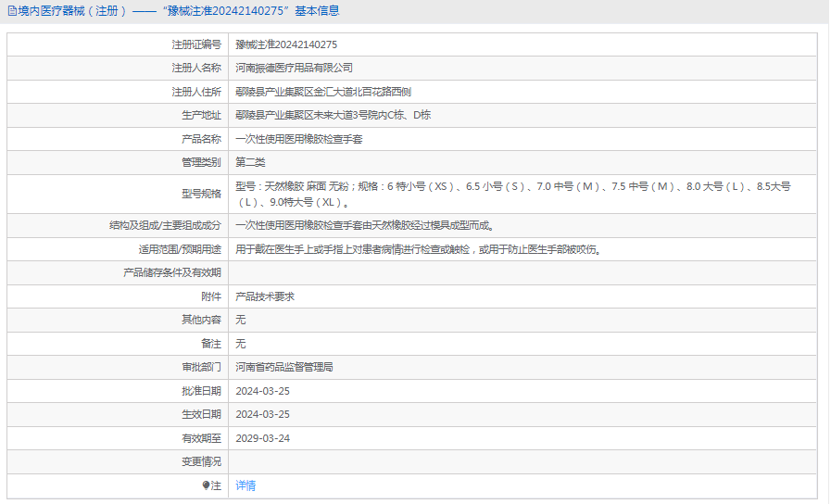Click the 批准日期 label
This screenshot has height=504, width=831.
201,391
